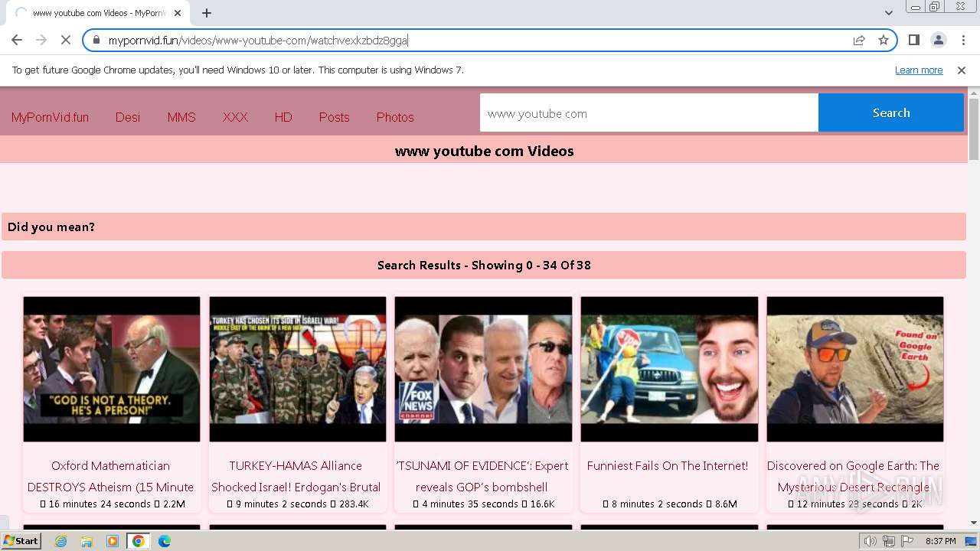Bookmark this page with the star icon
This screenshot has height=551, width=980.
point(884,40)
